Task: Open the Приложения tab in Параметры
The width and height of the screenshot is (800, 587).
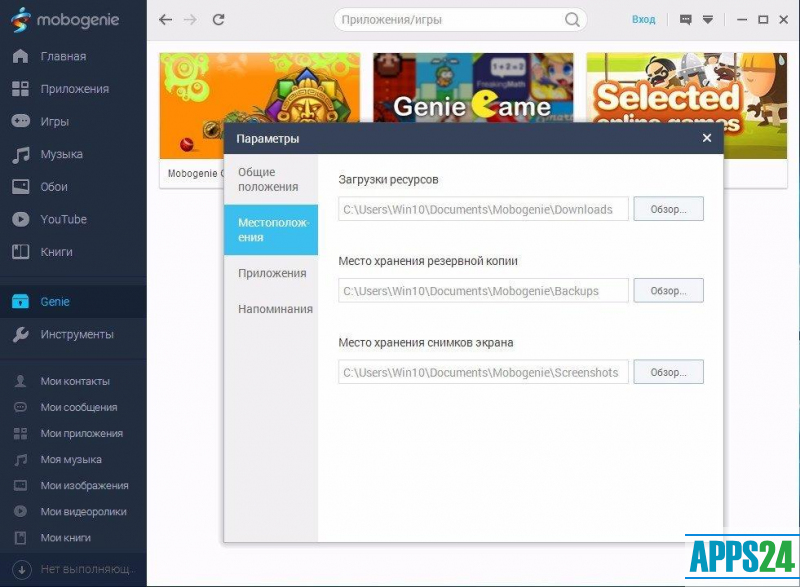Action: [271, 273]
